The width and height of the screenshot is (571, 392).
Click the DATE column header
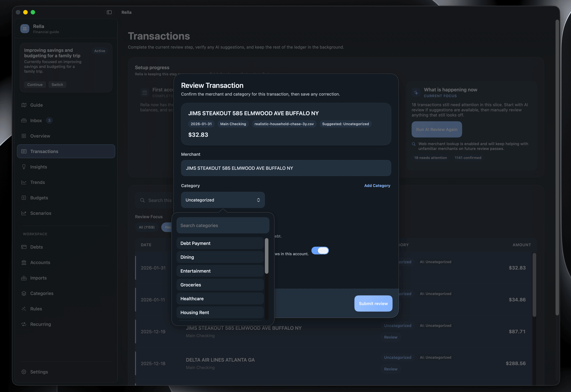tap(146, 245)
